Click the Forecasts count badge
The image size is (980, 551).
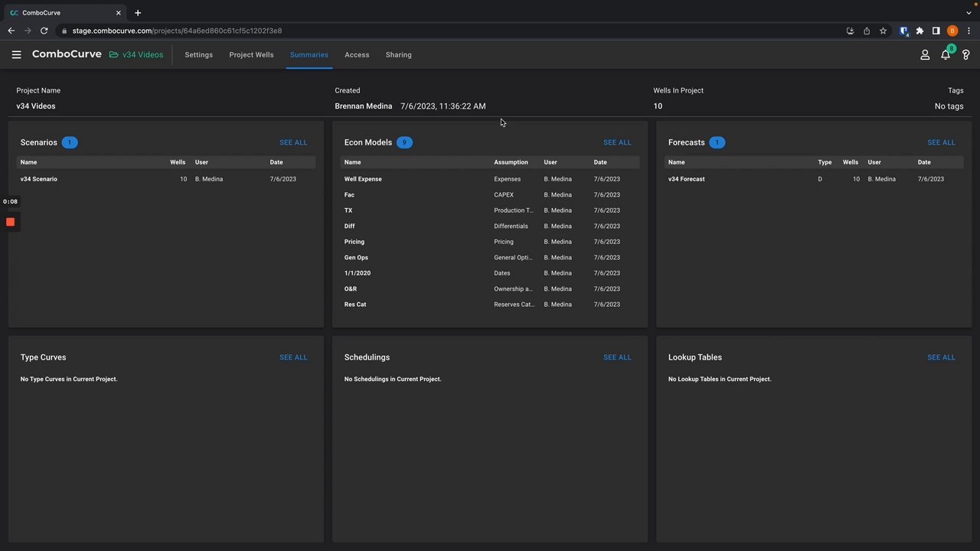tap(717, 142)
